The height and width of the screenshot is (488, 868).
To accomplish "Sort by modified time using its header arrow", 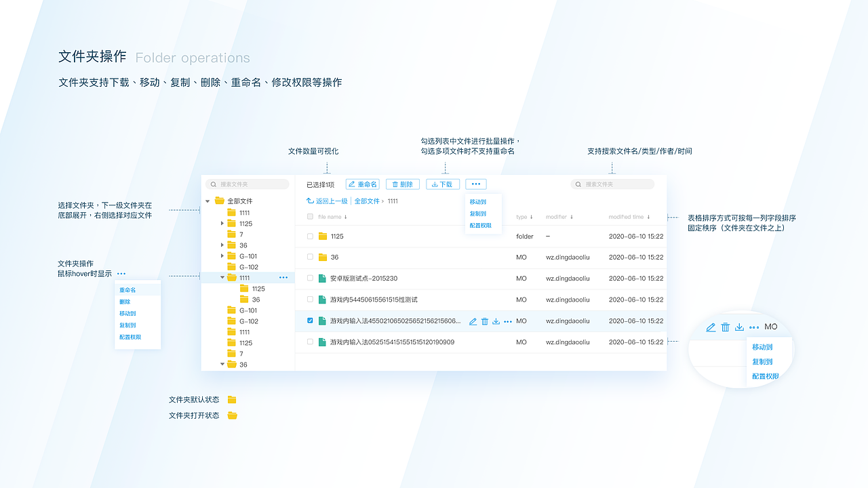I will [x=648, y=218].
